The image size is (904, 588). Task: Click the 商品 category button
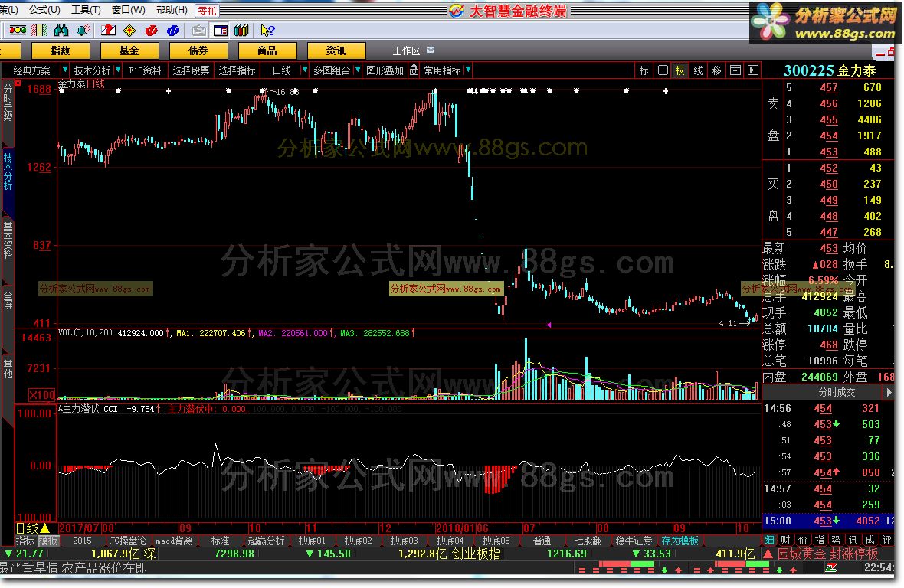click(x=267, y=51)
